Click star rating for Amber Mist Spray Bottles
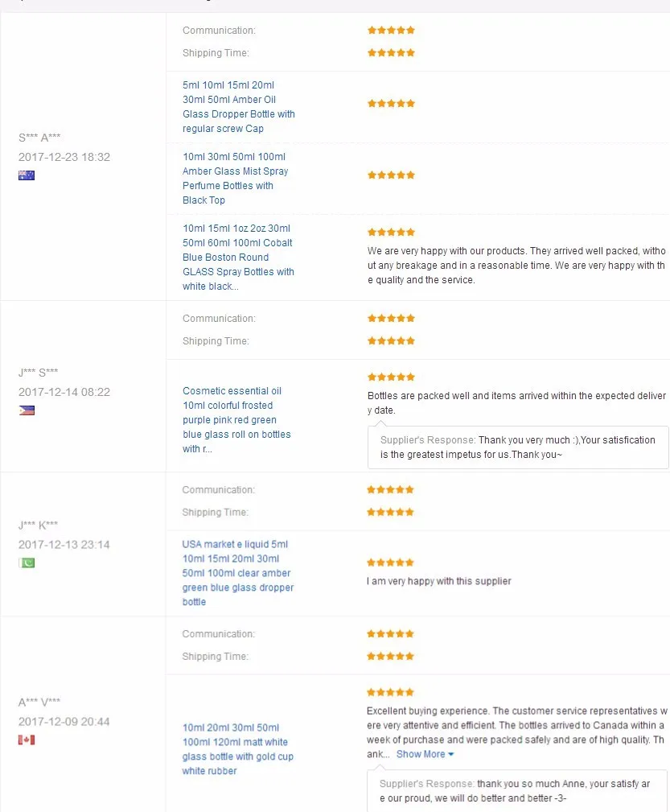The image size is (670, 812). point(391,175)
